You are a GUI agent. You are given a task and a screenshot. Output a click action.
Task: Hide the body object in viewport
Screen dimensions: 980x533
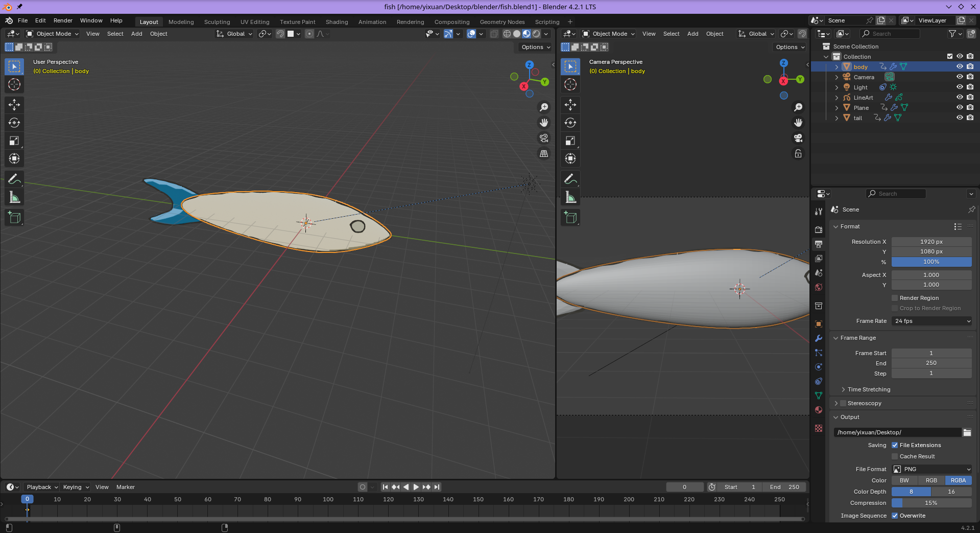point(960,66)
